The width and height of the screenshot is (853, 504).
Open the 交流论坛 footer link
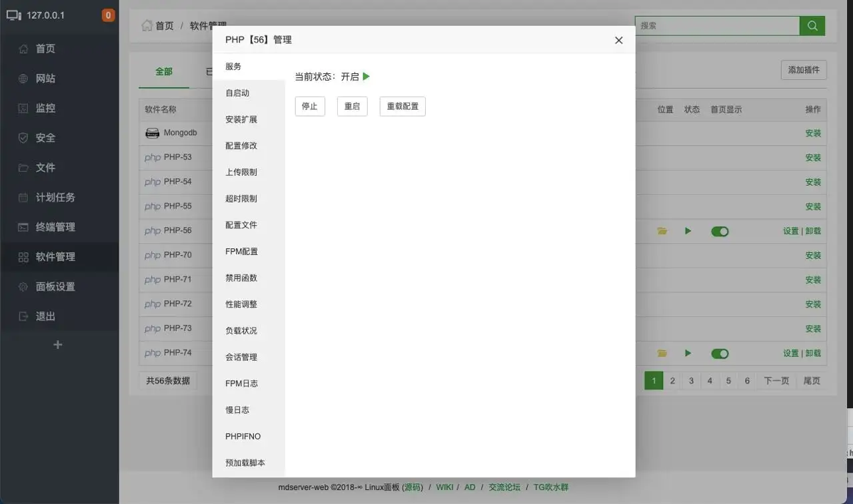pos(504,487)
